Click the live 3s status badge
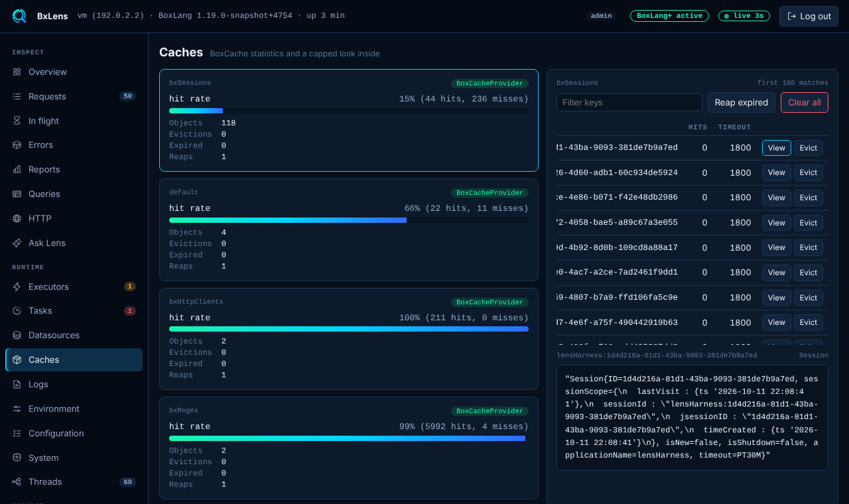This screenshot has width=849, height=504. (x=744, y=16)
